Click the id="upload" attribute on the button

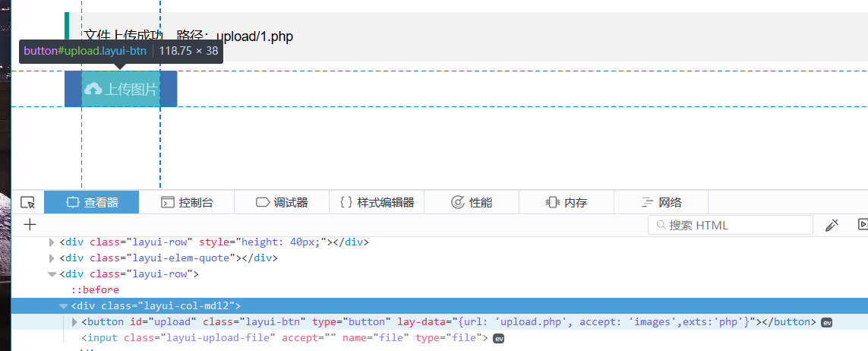tap(163, 322)
